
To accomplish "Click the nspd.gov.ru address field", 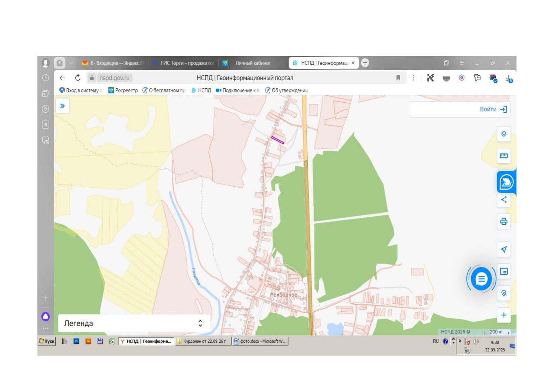I will pyautogui.click(x=114, y=78).
